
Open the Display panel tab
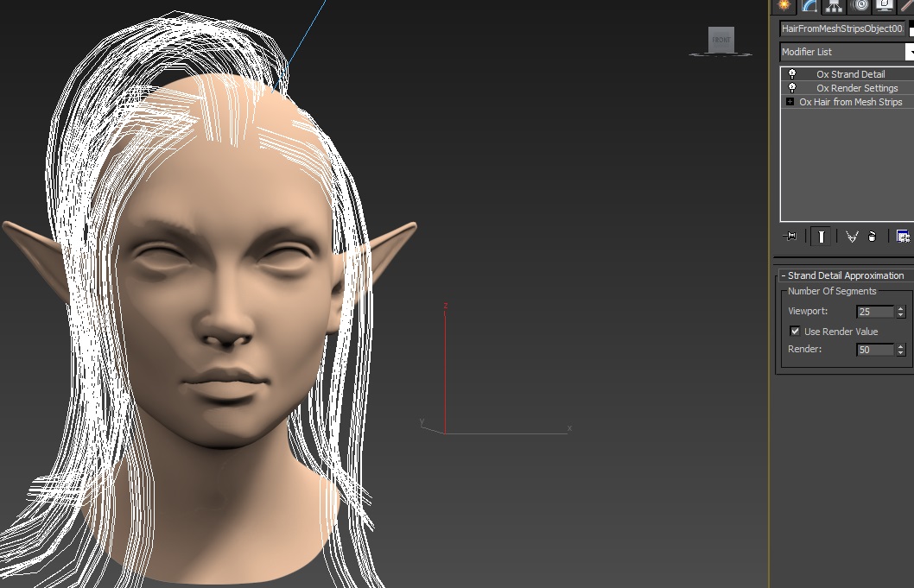tap(884, 5)
